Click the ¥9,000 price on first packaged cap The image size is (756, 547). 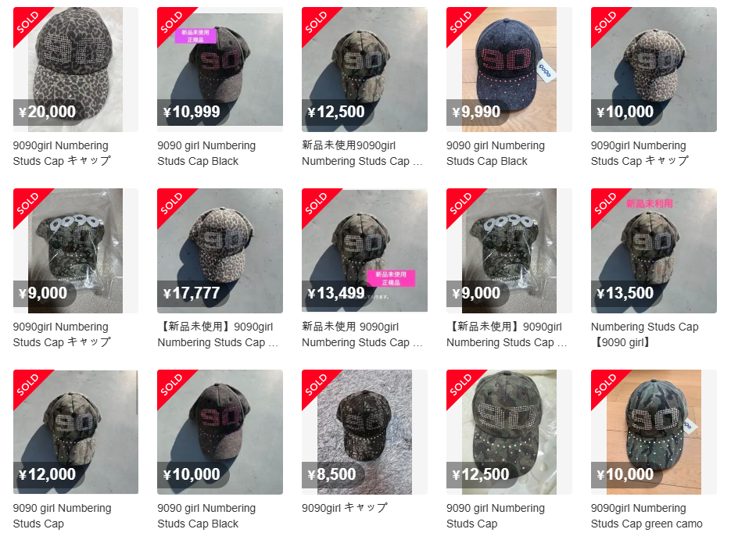point(43,293)
